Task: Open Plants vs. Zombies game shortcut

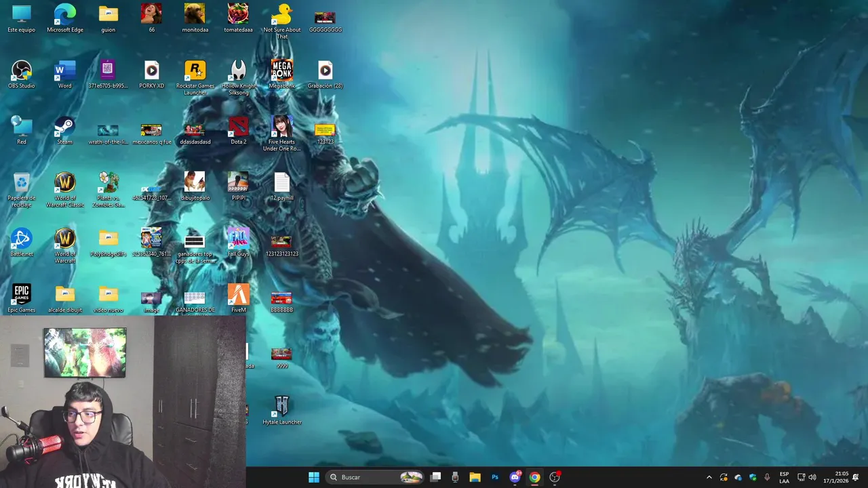Action: [x=108, y=190]
